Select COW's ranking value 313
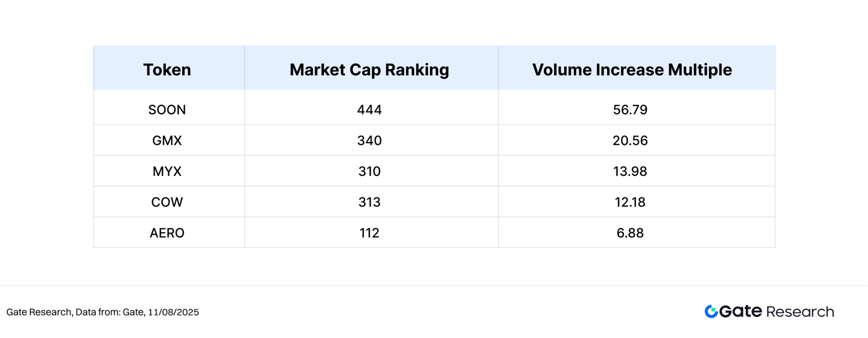This screenshot has height=338, width=868. tap(370, 202)
